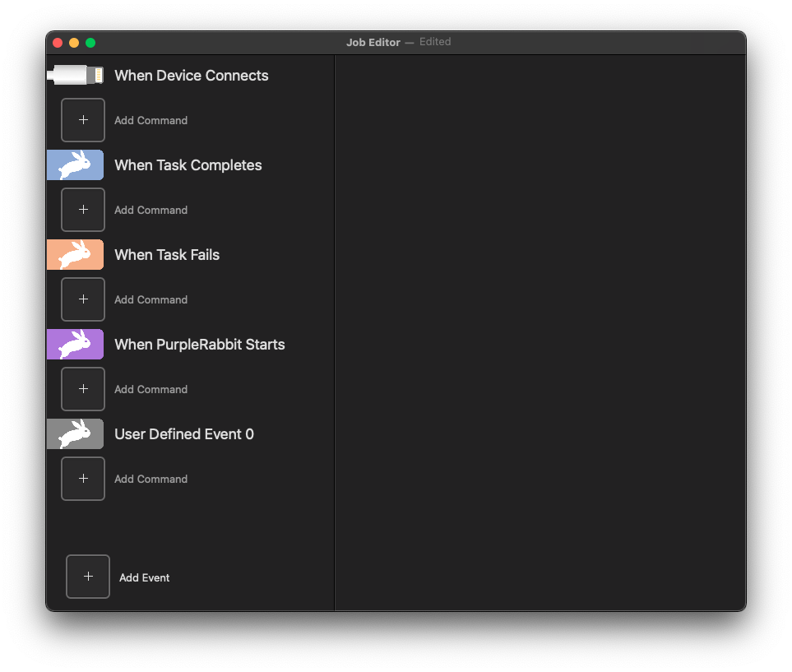Click Add Command label below When Task Completes
Viewport: 792px width, 672px height.
tap(151, 211)
